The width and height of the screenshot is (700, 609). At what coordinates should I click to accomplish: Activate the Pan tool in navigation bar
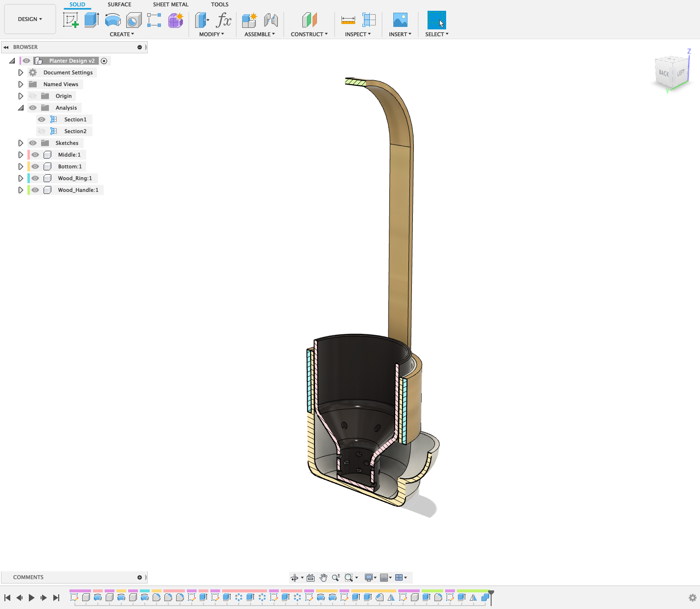tap(323, 578)
